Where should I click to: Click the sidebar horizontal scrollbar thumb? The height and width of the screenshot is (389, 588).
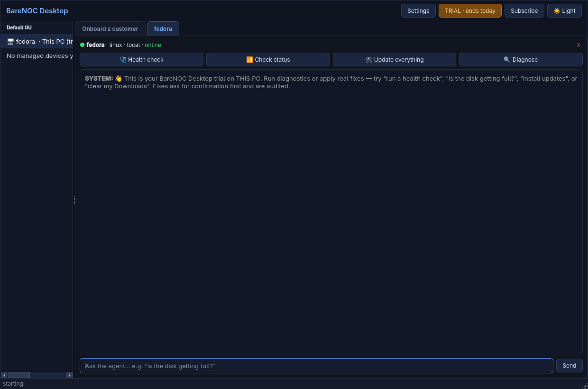pos(18,375)
